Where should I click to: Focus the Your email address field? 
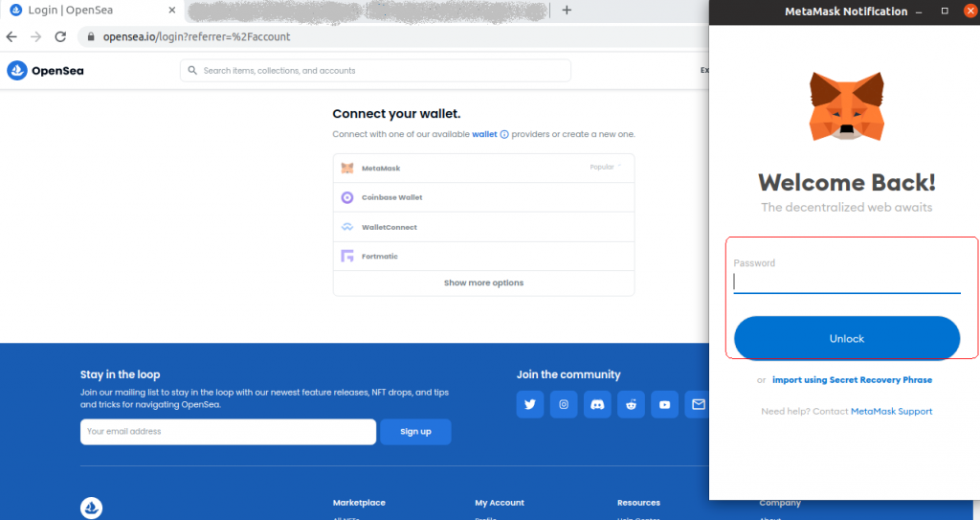pyautogui.click(x=228, y=432)
